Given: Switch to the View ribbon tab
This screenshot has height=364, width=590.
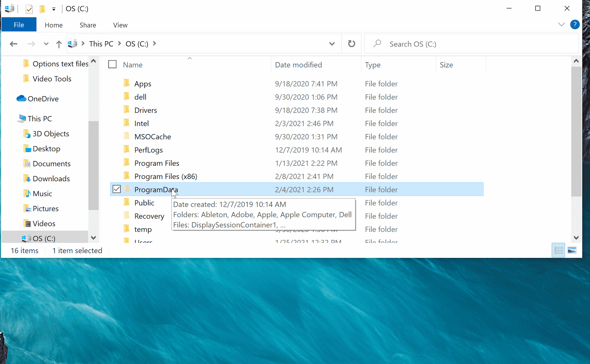Looking at the screenshot, I should coord(120,25).
